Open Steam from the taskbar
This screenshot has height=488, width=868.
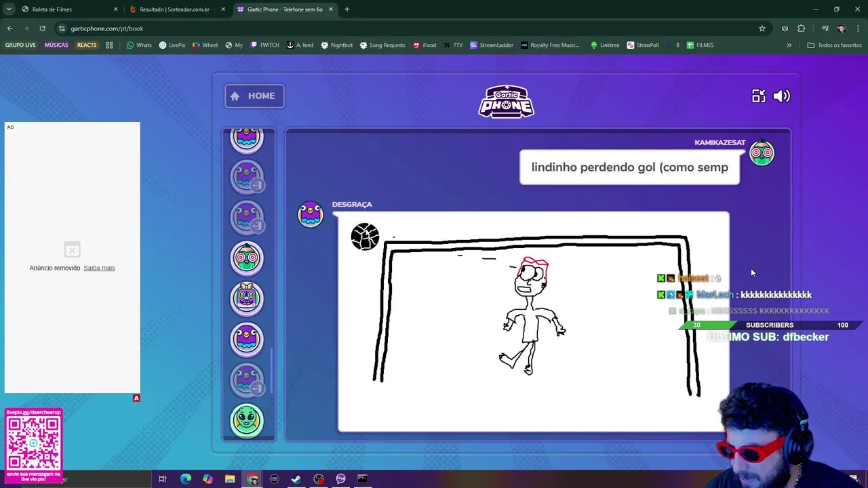point(296,479)
